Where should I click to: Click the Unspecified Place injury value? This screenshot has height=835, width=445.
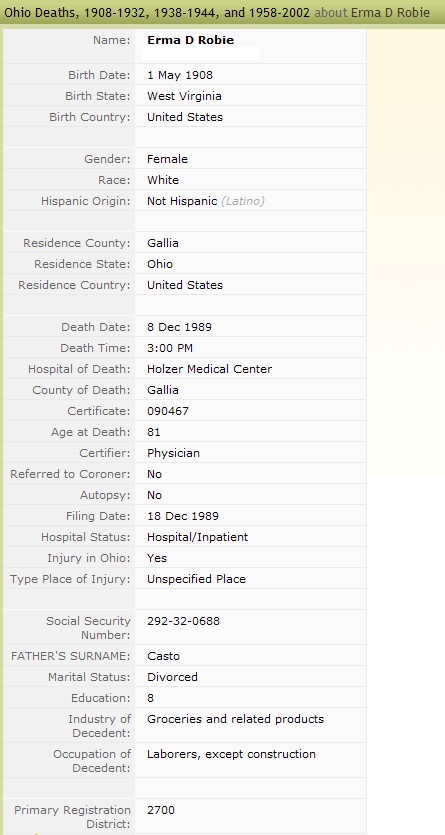(x=196, y=579)
